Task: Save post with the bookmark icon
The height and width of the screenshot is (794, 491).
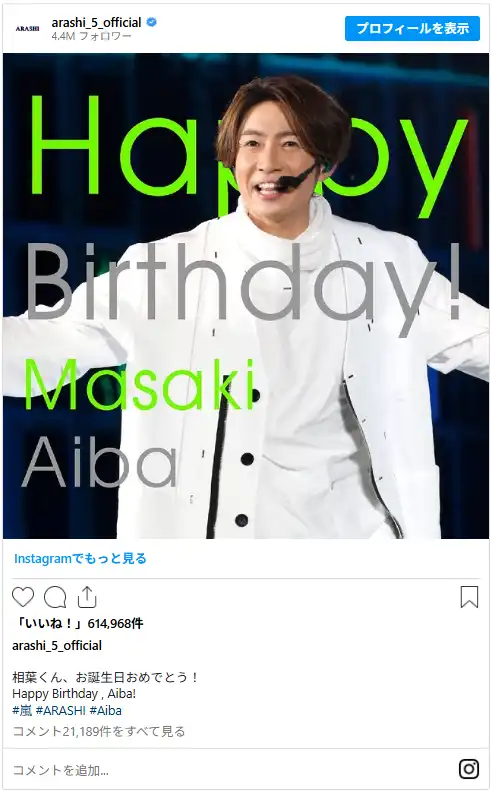Action: (469, 597)
